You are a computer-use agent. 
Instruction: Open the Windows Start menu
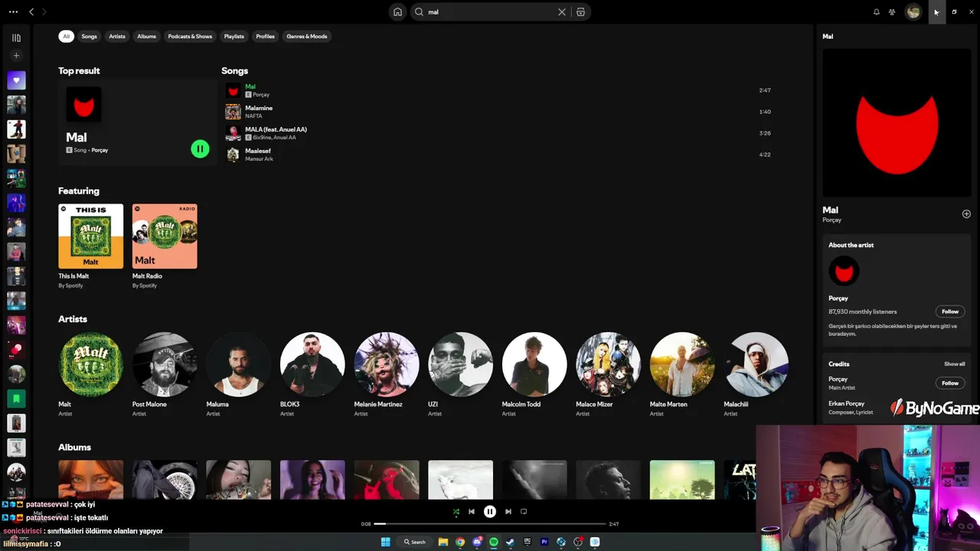(386, 542)
